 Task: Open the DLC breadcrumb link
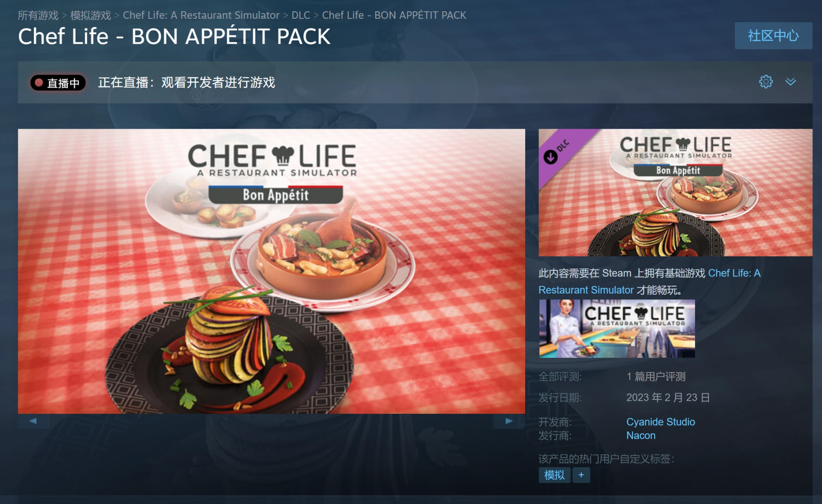pyautogui.click(x=301, y=15)
